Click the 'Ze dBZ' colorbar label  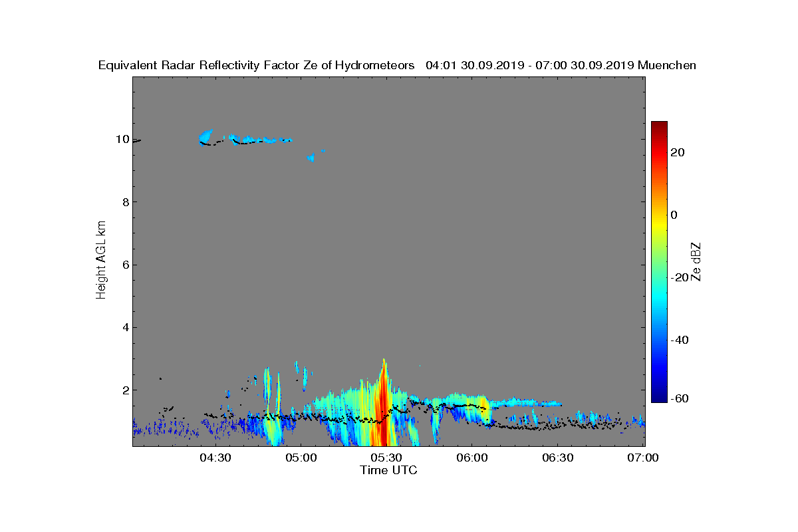(696, 262)
